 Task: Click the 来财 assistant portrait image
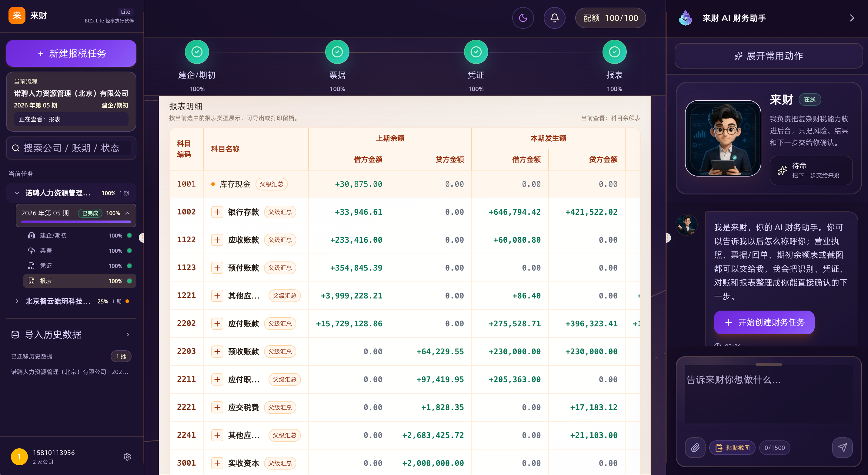pyautogui.click(x=723, y=138)
